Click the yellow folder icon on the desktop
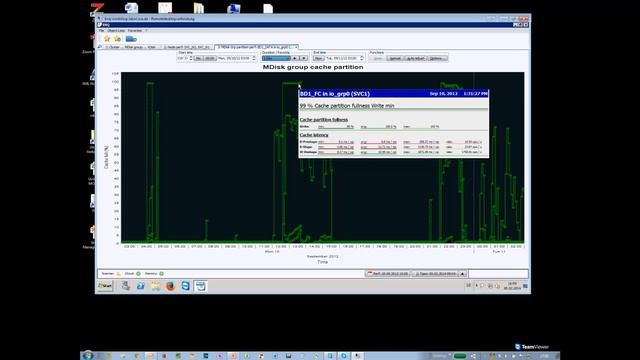 [199, 8]
